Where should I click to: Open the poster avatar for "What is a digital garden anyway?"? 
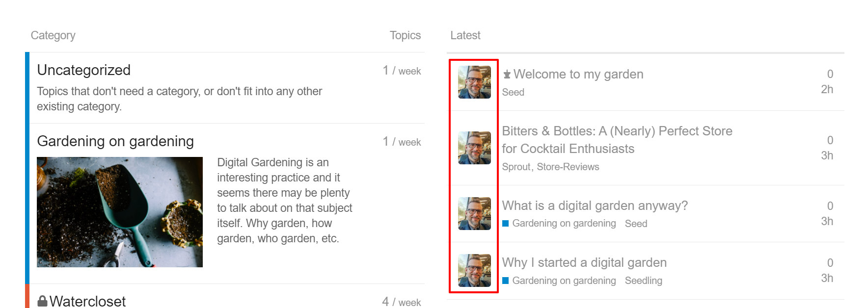click(474, 213)
